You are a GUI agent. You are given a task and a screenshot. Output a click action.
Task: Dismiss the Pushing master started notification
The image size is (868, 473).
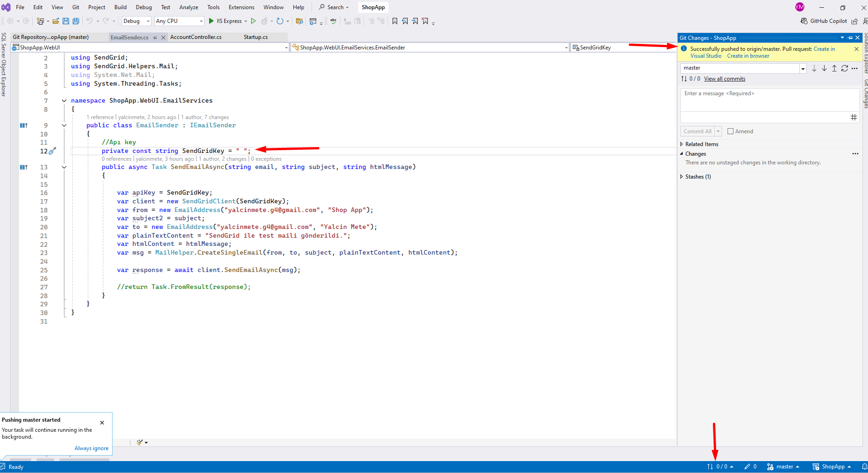[x=102, y=423]
